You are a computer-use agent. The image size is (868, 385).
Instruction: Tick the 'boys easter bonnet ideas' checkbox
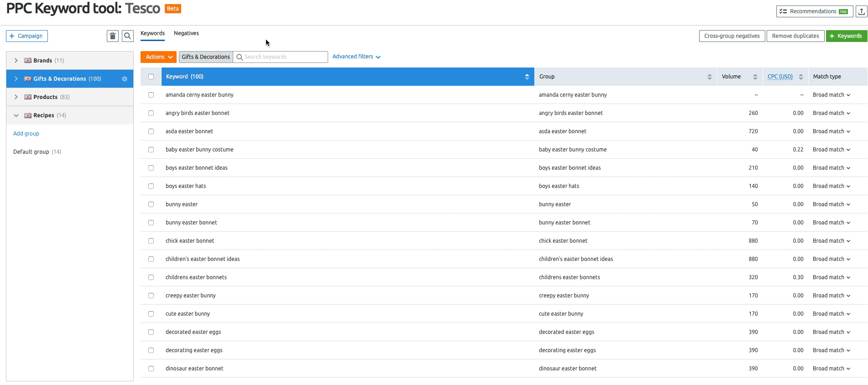click(151, 168)
